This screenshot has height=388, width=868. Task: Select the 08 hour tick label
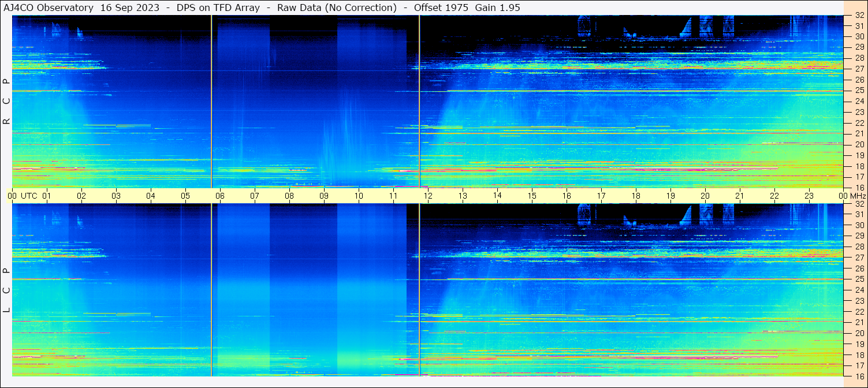(289, 196)
